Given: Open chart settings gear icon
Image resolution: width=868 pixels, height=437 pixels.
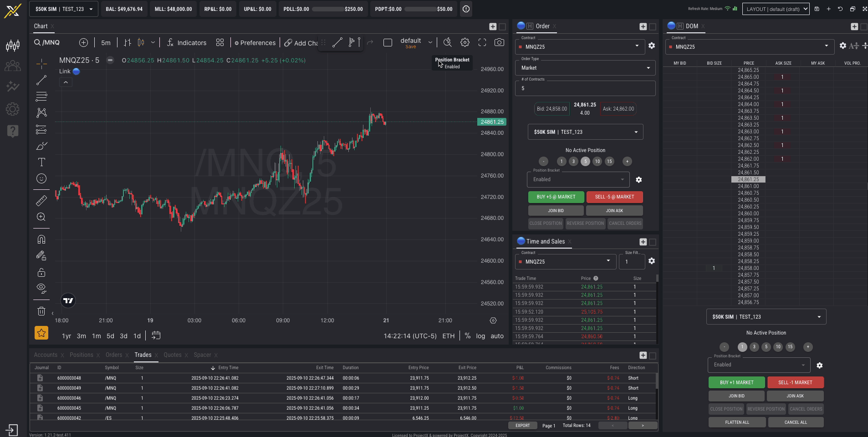Looking at the screenshot, I should pos(465,42).
